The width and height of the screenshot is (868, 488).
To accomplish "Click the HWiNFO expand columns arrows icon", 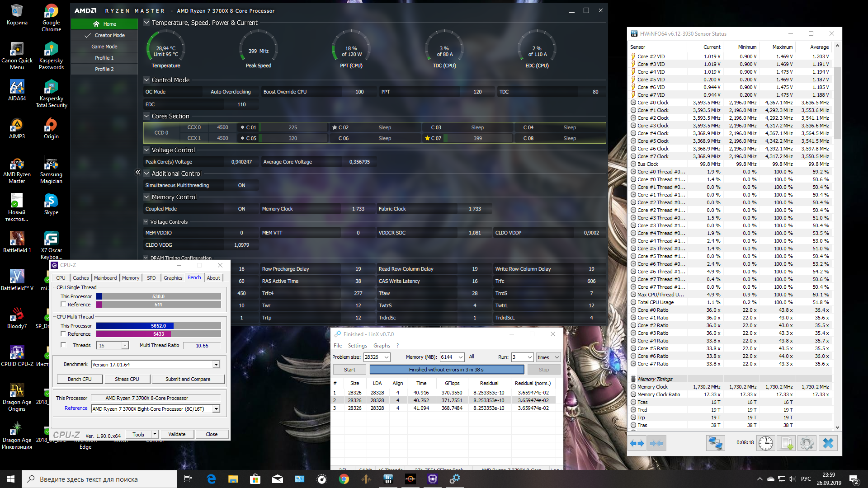I will 637,443.
